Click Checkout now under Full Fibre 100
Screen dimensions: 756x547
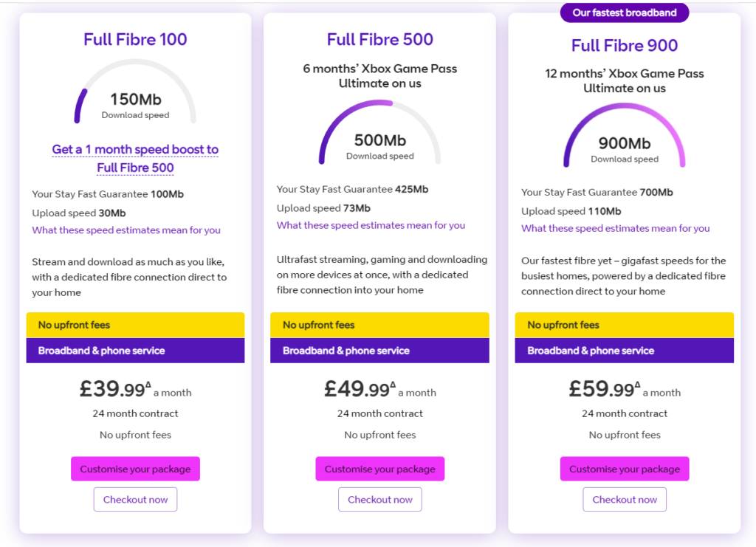click(135, 499)
